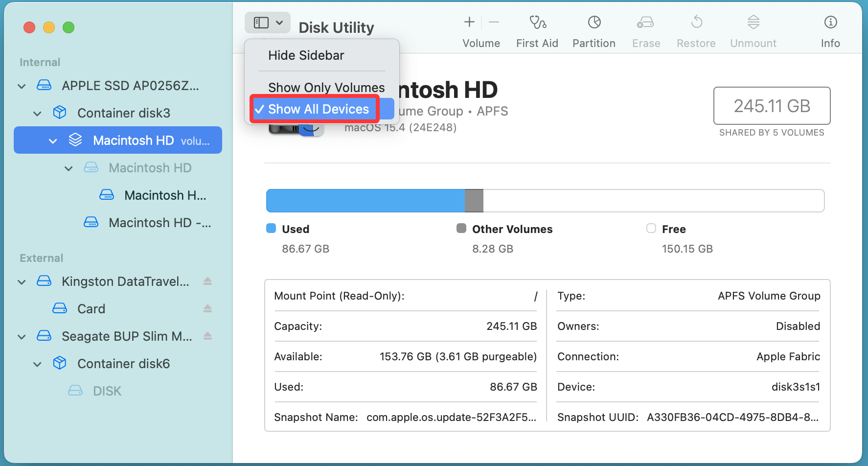
Task: Open sidebar view dropdown button
Action: pyautogui.click(x=267, y=23)
